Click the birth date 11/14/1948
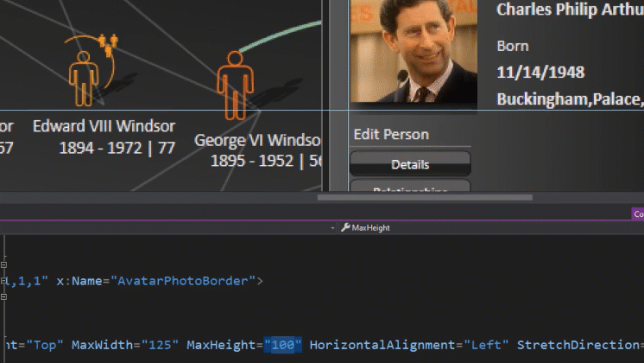Screen dimensions: 644x363 (x=540, y=73)
